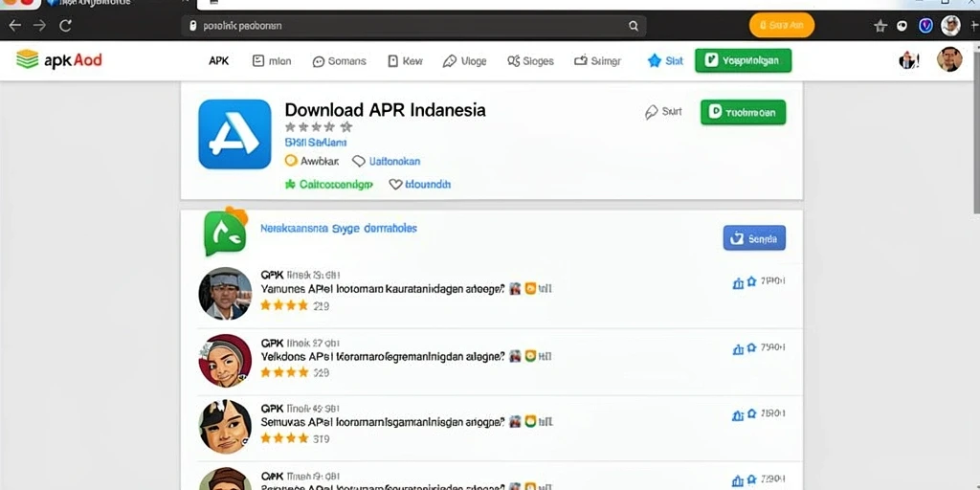Open the Somans nav menu item
The width and height of the screenshot is (980, 490).
pos(340,60)
